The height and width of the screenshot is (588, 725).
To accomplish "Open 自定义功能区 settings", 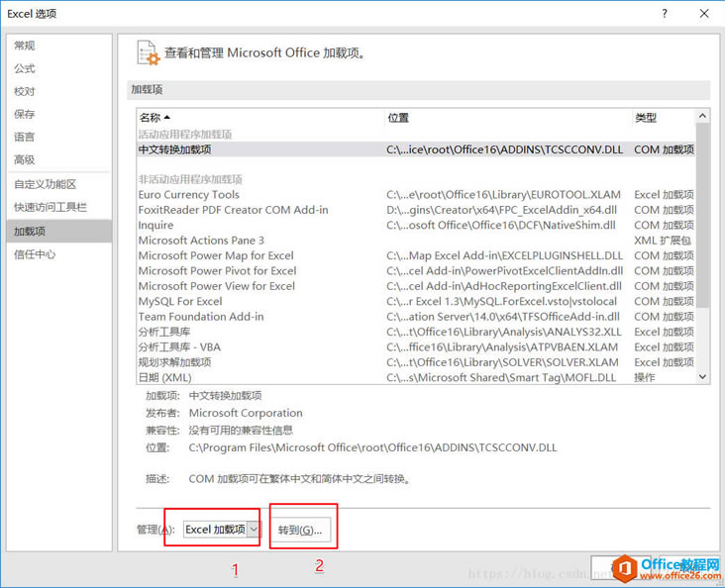I will 59,184.
